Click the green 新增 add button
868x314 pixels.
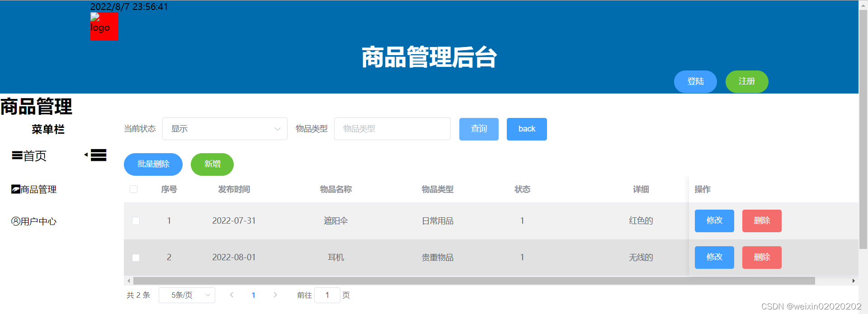[x=212, y=164]
